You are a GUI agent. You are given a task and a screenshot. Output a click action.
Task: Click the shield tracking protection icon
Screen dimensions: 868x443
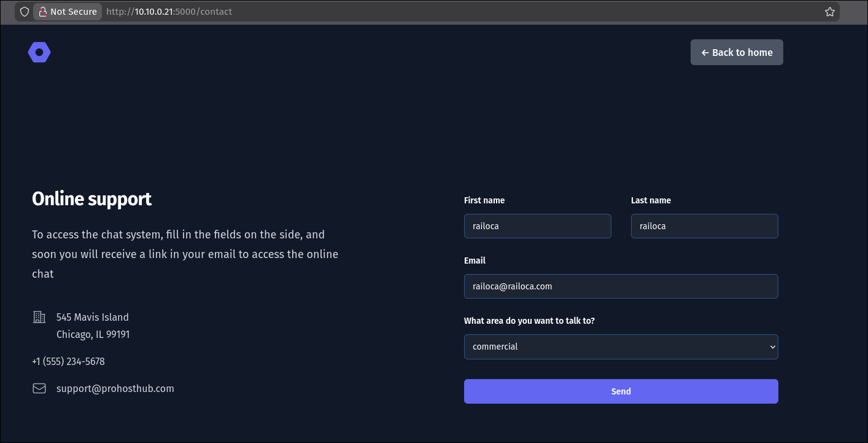tap(25, 12)
